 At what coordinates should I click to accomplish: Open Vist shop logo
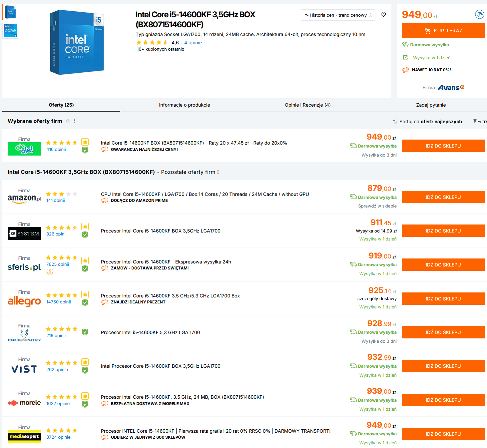click(x=24, y=369)
